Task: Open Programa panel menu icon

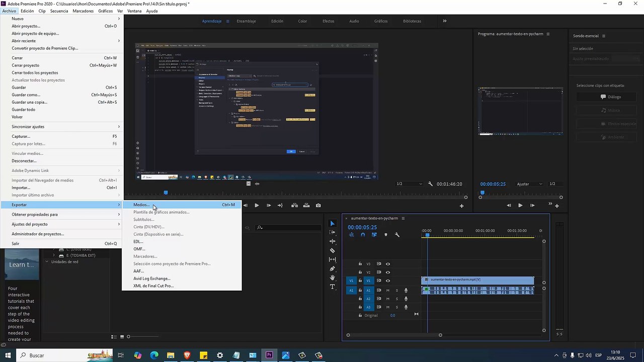Action: pyautogui.click(x=548, y=34)
